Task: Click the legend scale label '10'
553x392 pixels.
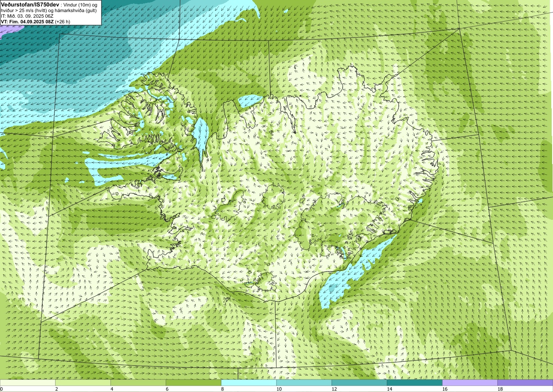Action: 279,389
